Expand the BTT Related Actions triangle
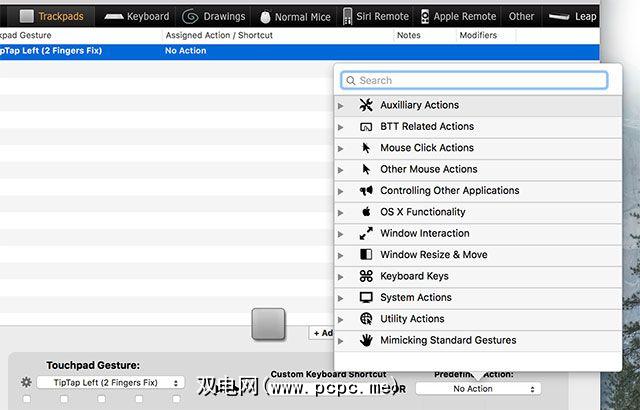Image resolution: width=640 pixels, height=410 pixels. [x=340, y=127]
